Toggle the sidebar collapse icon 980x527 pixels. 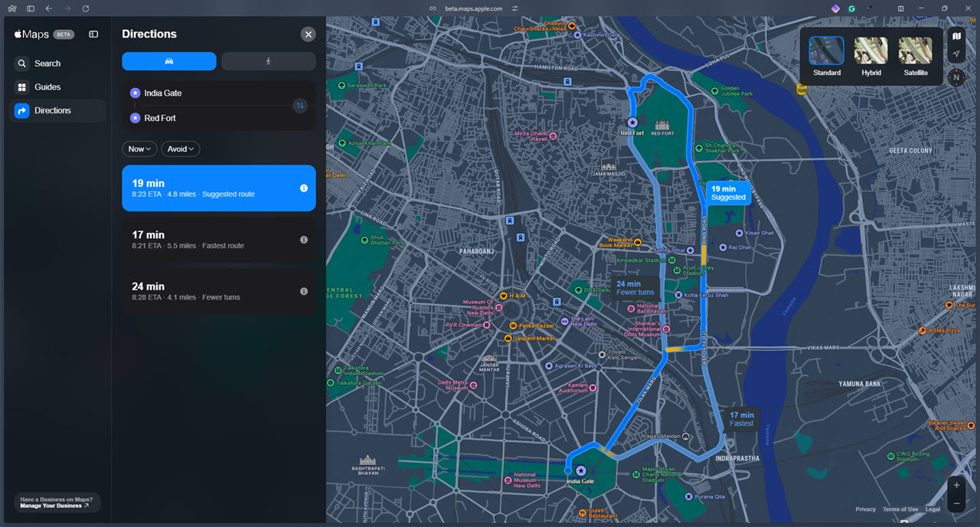click(93, 34)
